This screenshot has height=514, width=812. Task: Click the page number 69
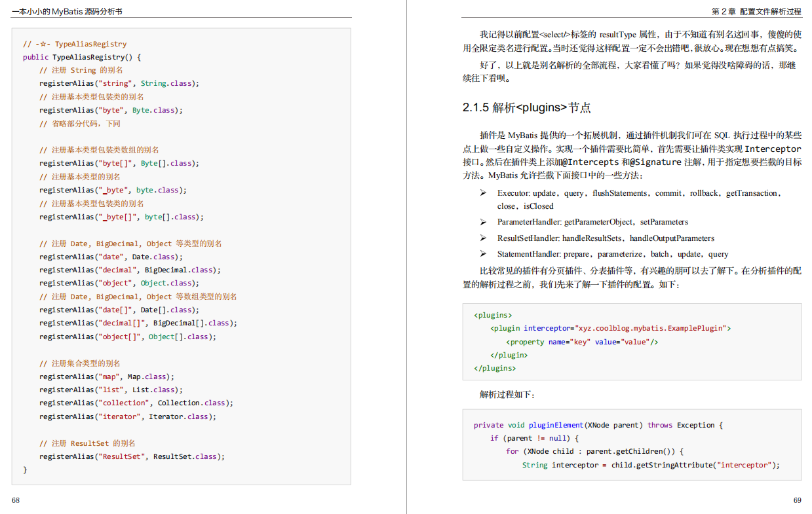coord(797,500)
